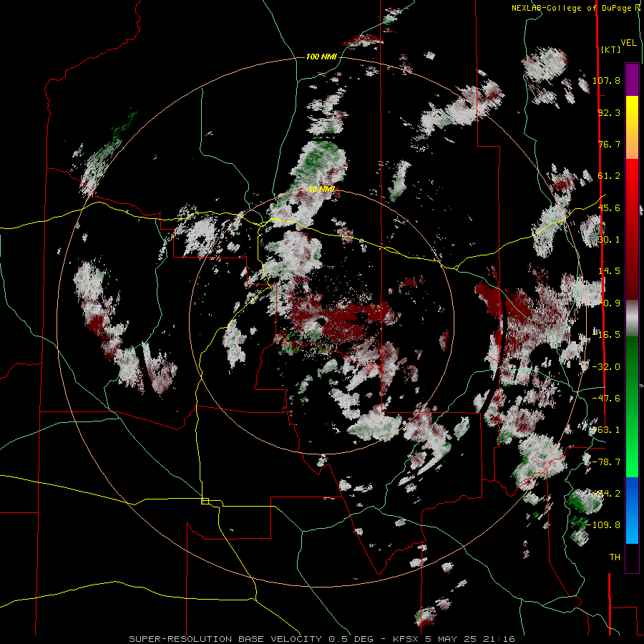Select the -47.6 scale value
644x644 pixels.
(606, 399)
